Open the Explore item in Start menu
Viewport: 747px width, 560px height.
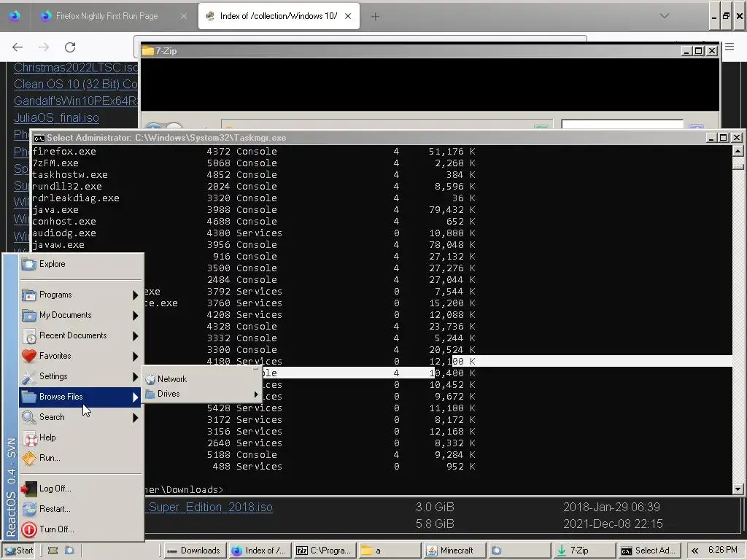pos(81,264)
